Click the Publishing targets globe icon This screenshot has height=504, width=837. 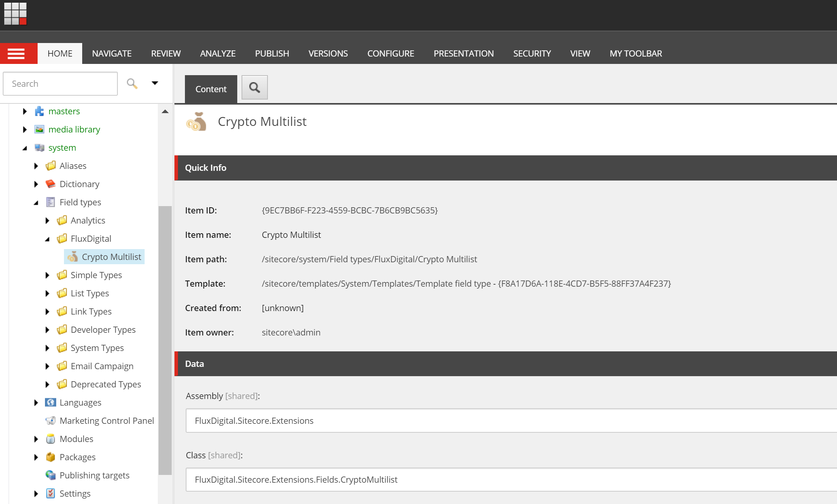[x=51, y=475]
